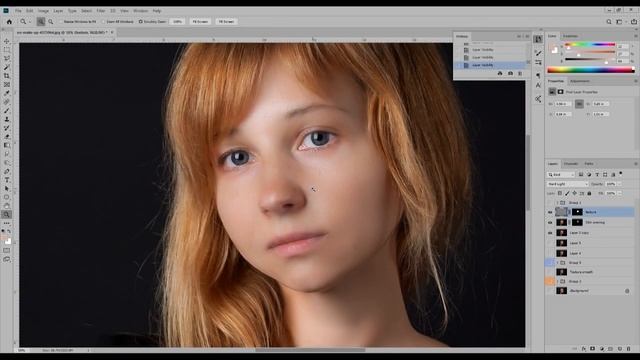Select the Rectangular Marquee tool
The height and width of the screenshot is (360, 640).
click(x=7, y=50)
